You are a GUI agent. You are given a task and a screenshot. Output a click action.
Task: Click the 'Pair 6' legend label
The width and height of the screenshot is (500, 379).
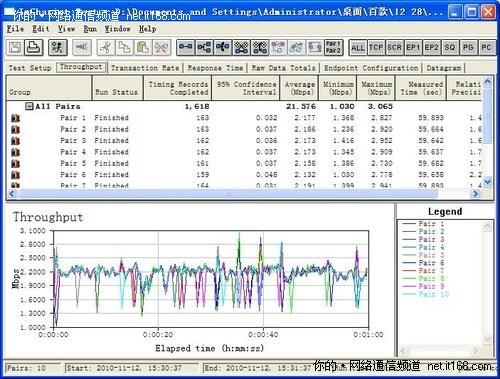pos(431,263)
